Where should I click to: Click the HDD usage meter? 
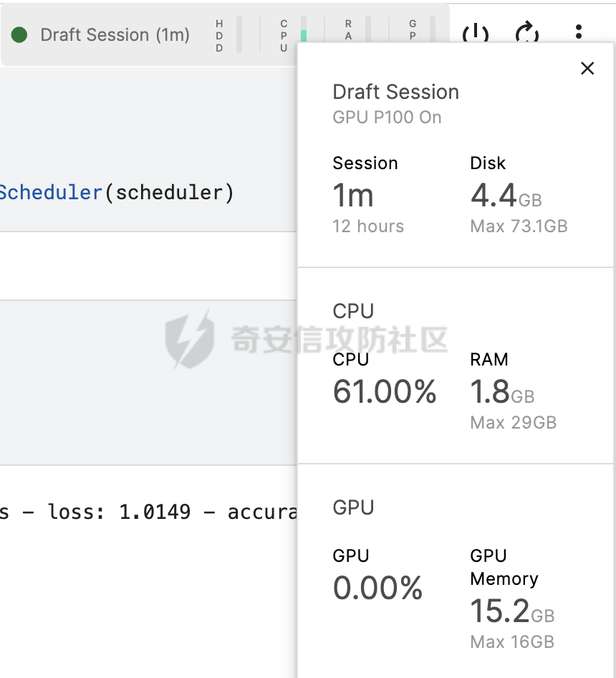click(x=228, y=35)
